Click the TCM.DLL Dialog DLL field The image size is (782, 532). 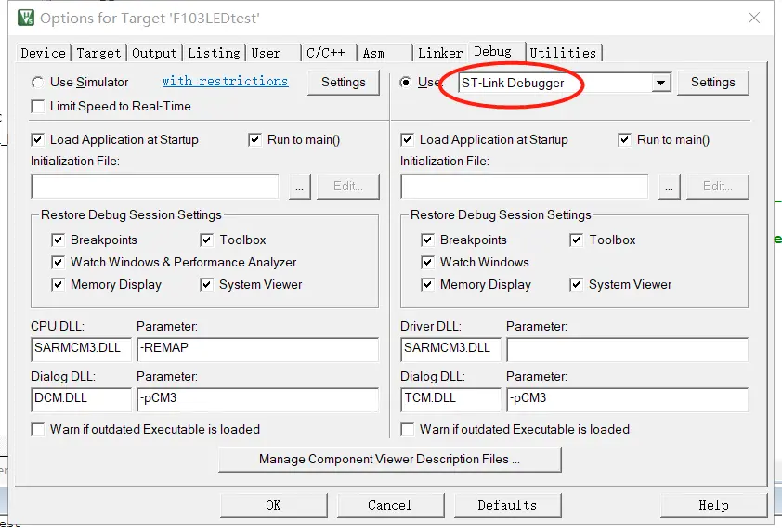450,399
